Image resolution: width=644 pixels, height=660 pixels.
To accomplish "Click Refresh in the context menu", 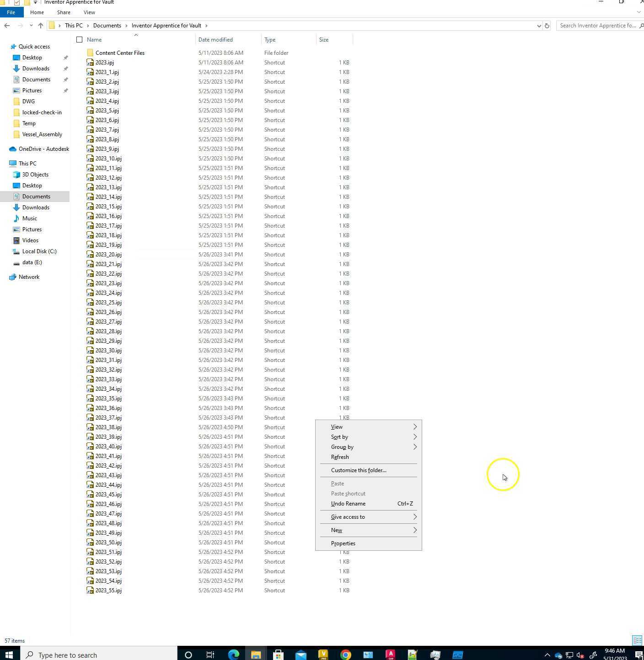I will point(340,457).
